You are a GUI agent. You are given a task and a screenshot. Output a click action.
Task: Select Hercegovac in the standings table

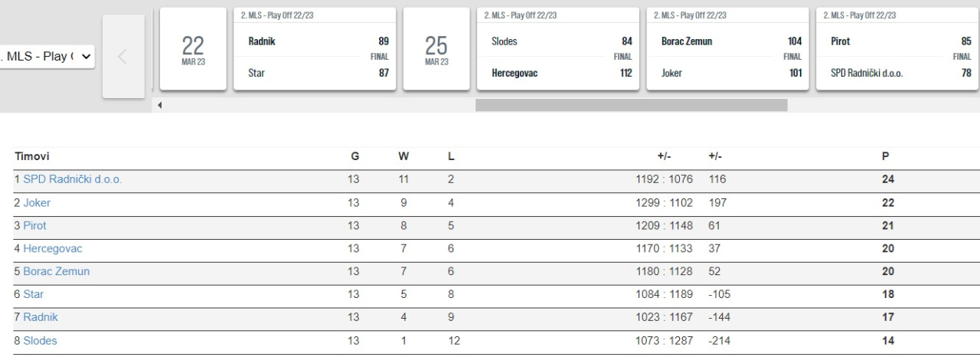(52, 249)
